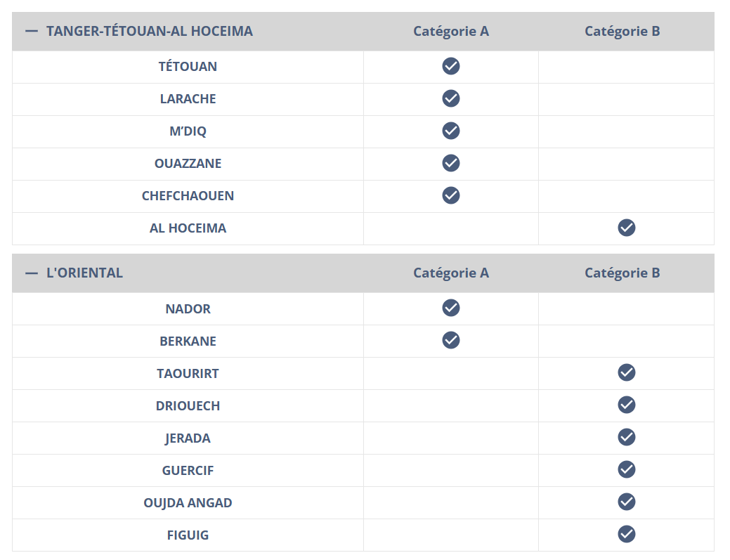Click the TANGER-TÉTOUAN-AL HOCEIMA region title
The height and width of the screenshot is (560, 730).
(150, 32)
